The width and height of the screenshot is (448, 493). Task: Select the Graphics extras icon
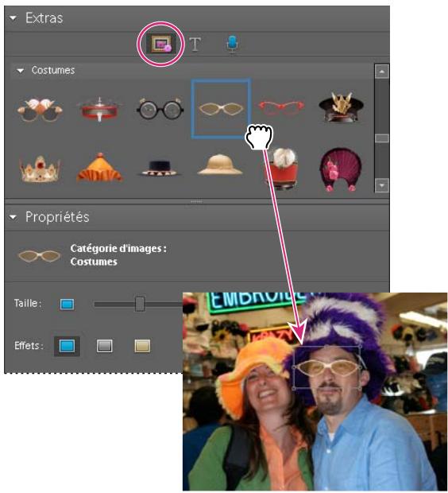160,44
